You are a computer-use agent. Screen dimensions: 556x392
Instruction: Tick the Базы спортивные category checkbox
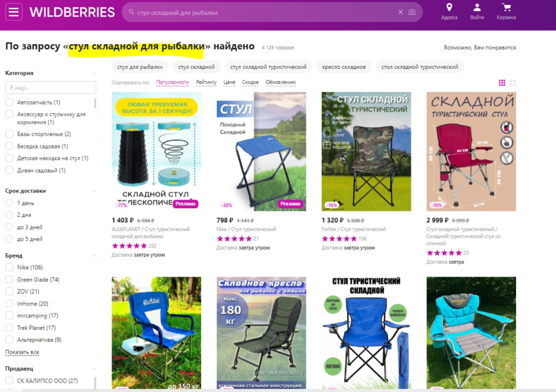[x=9, y=134]
